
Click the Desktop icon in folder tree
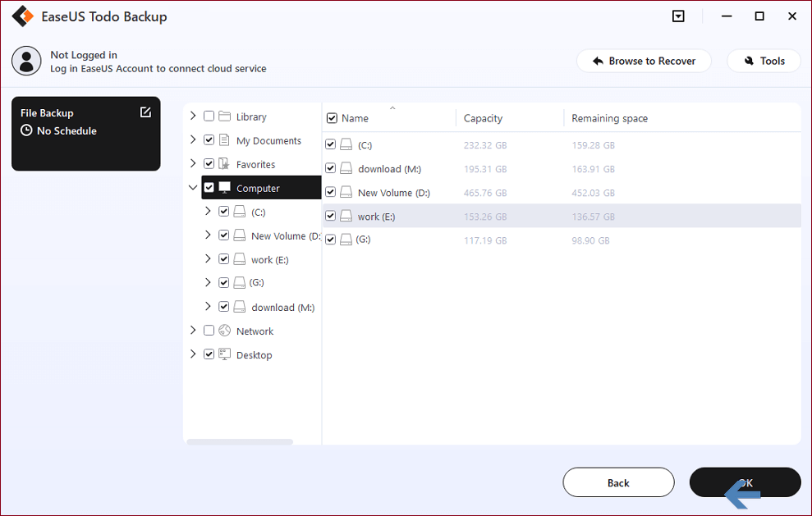tap(224, 354)
